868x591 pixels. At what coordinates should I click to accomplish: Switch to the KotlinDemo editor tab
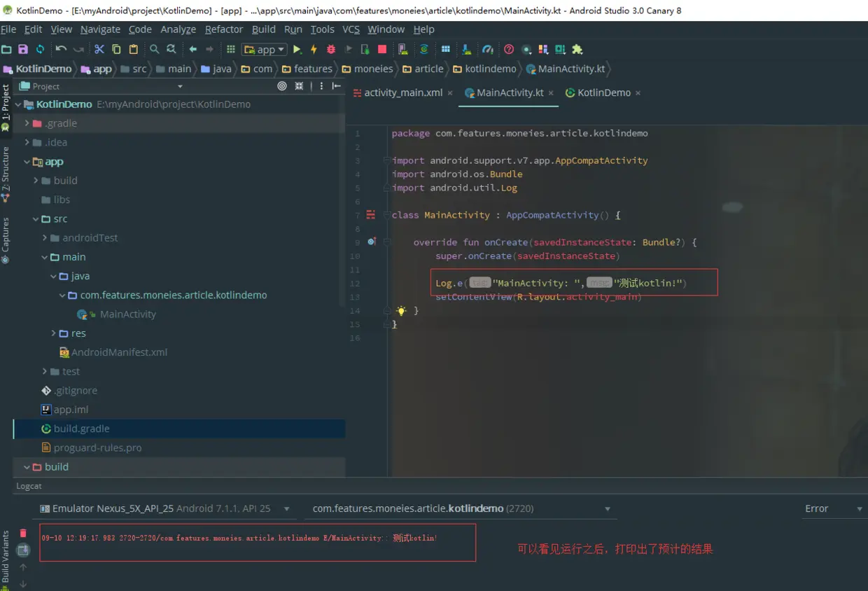pos(603,92)
